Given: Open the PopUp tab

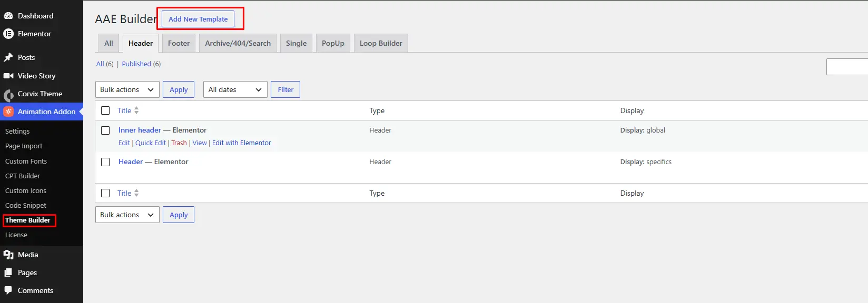Looking at the screenshot, I should pos(333,43).
